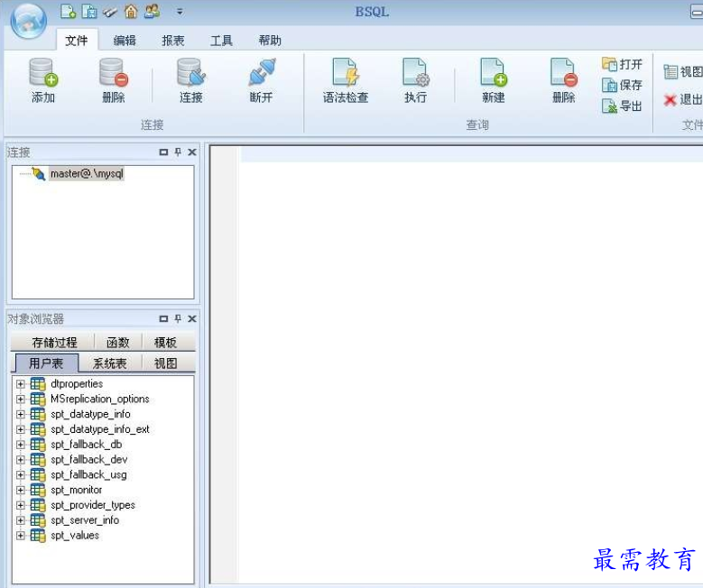The image size is (703, 588).
Task: Open the quick access toolbar dropdown arrow
Action: pyautogui.click(x=180, y=12)
